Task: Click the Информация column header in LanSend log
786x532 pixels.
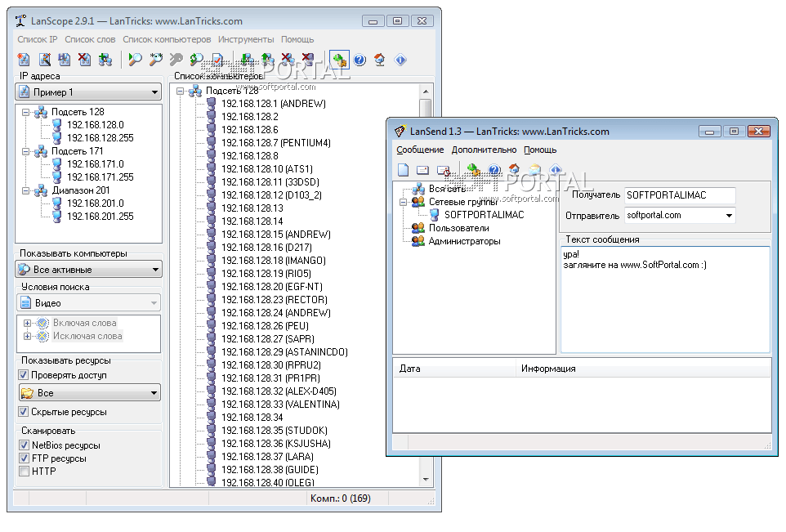Action: point(644,369)
